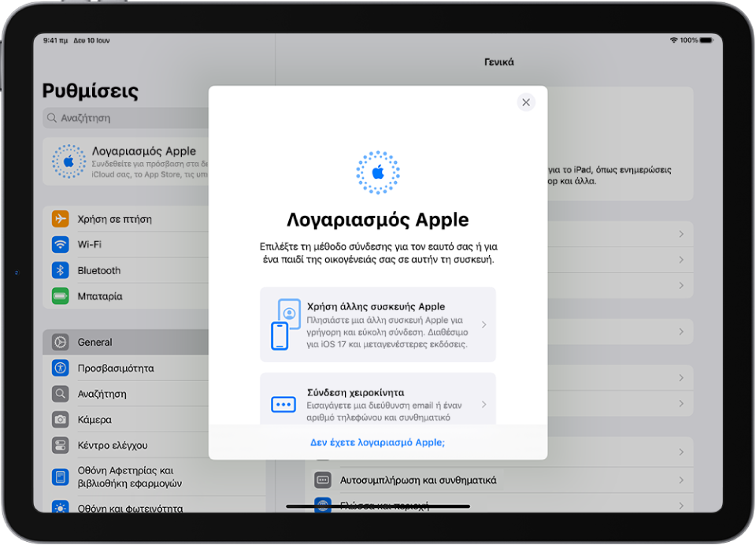The height and width of the screenshot is (545, 756).
Task: Click the Wi-Fi icon in the sidebar
Action: point(61,244)
